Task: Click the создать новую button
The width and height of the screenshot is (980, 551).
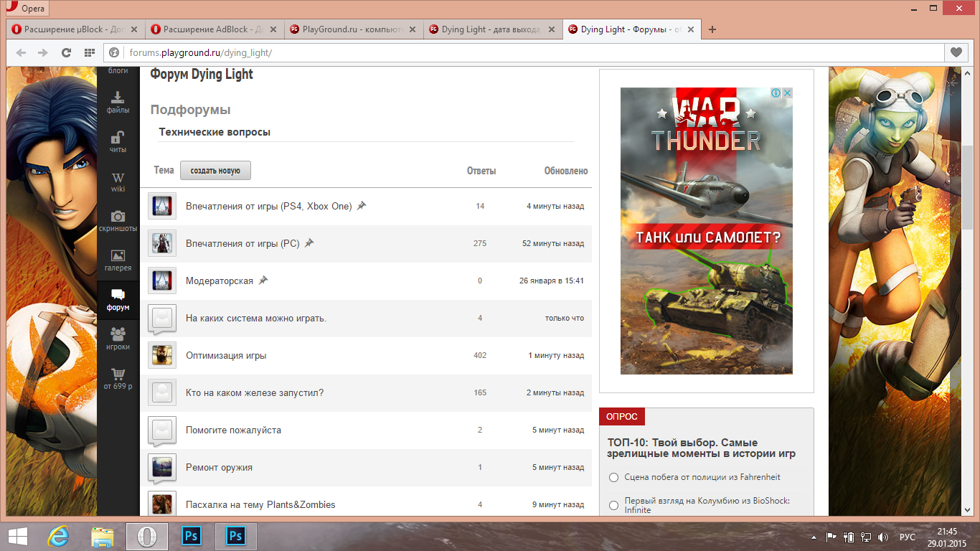Action: coord(215,171)
